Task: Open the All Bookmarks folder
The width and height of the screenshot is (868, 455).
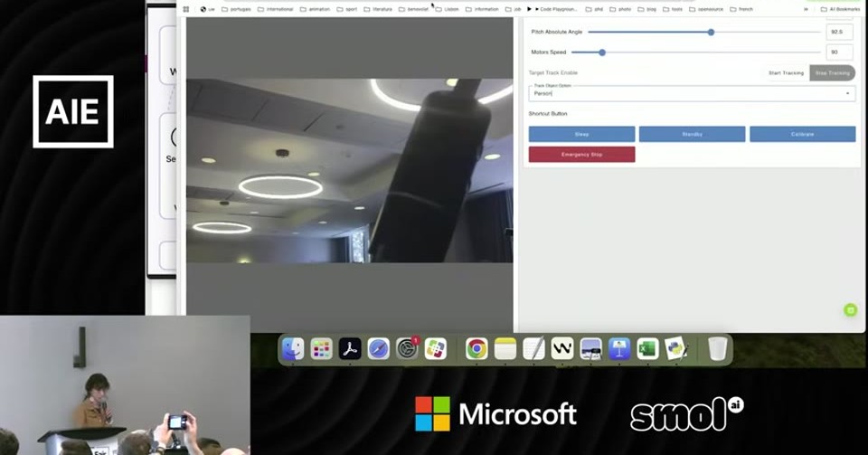Action: point(840,9)
